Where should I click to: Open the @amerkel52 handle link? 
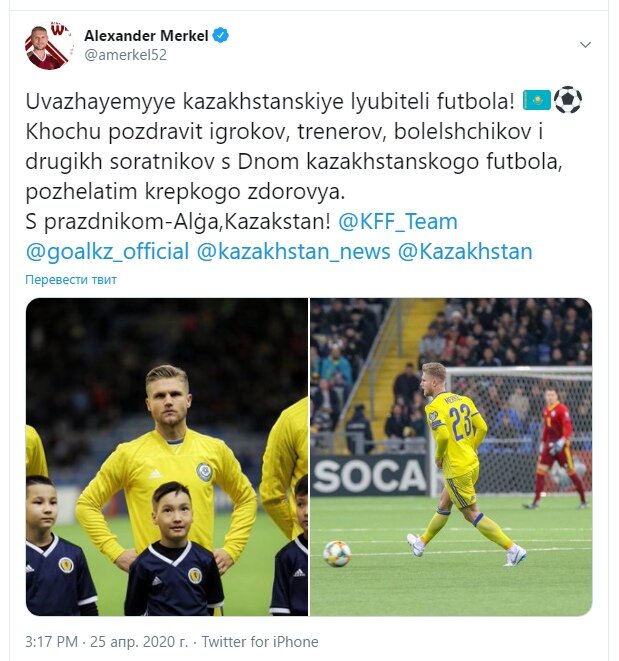(126, 55)
